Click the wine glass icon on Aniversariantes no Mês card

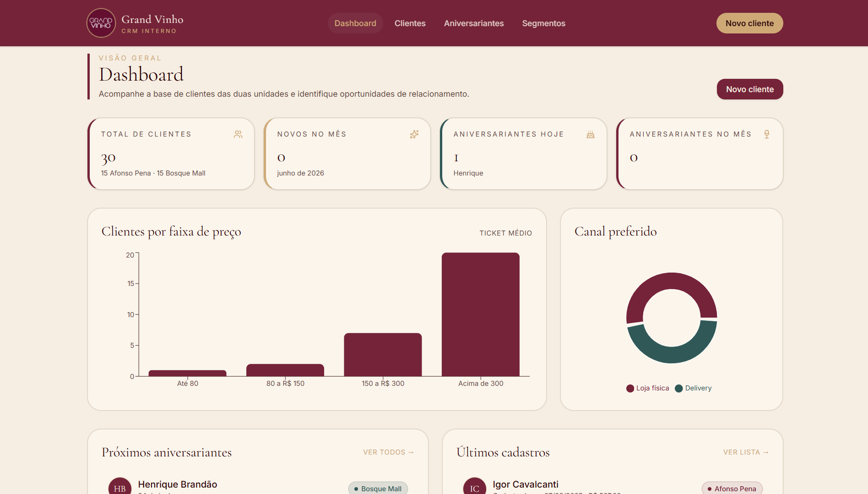(x=767, y=134)
